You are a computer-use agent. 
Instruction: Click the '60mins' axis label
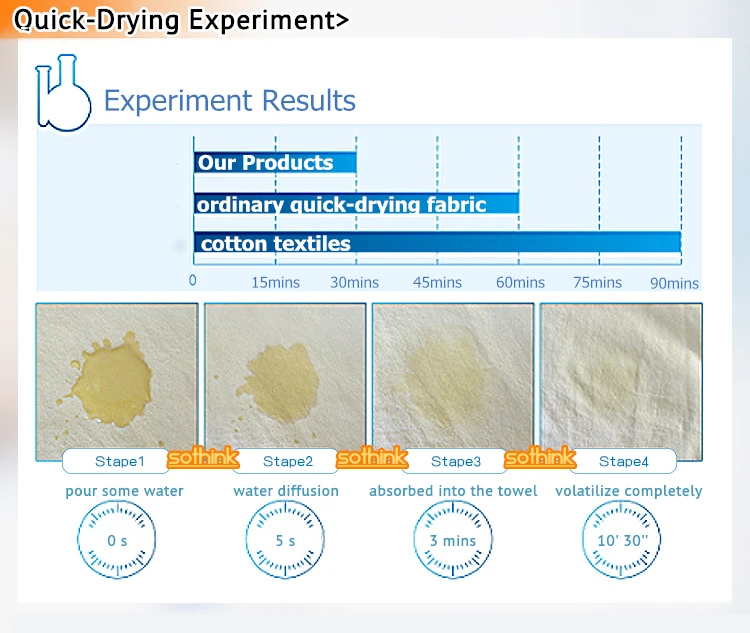pos(520,282)
